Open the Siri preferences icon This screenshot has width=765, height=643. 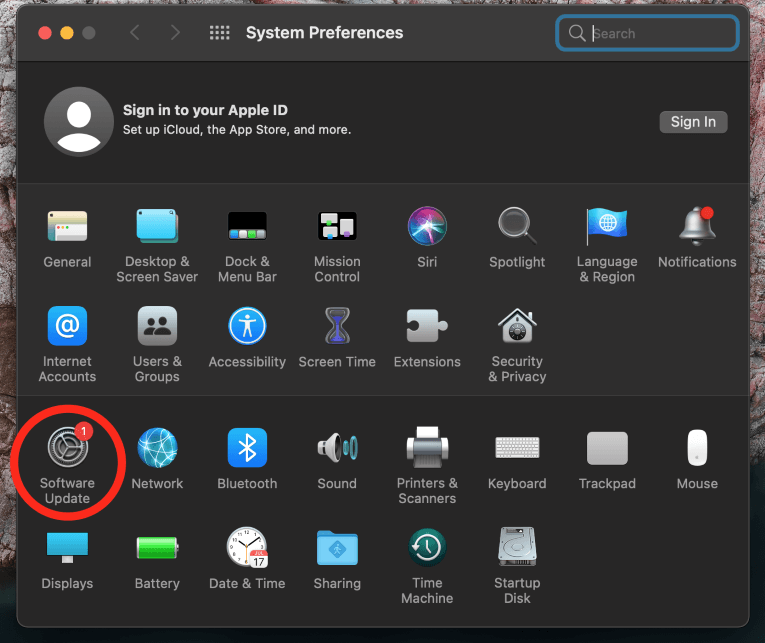point(427,226)
